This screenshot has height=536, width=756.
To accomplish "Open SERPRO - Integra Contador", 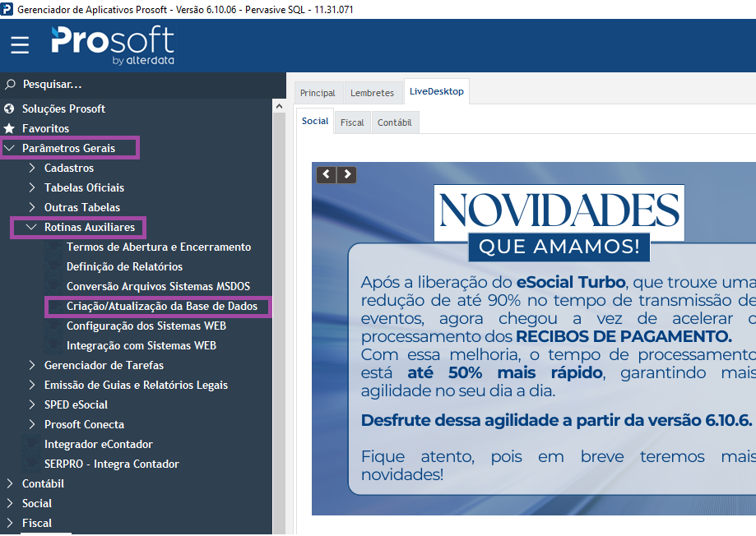I will click(111, 464).
